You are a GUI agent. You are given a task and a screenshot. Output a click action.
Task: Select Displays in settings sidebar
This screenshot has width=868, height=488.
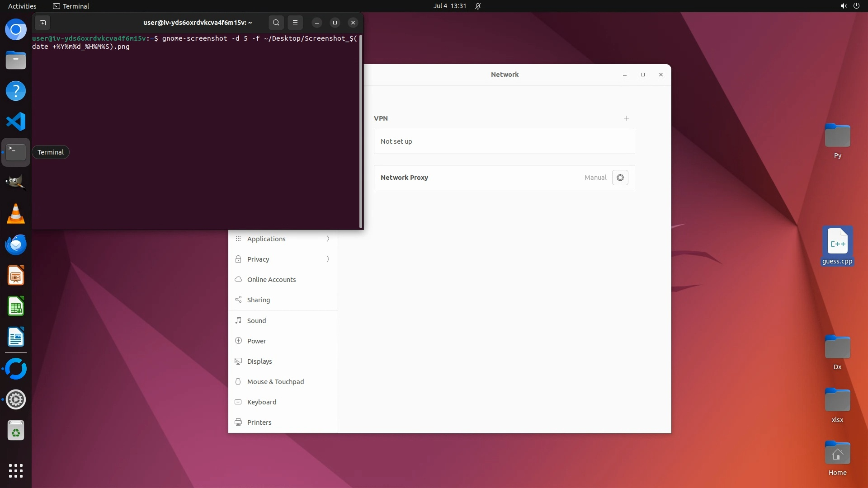[x=259, y=361]
